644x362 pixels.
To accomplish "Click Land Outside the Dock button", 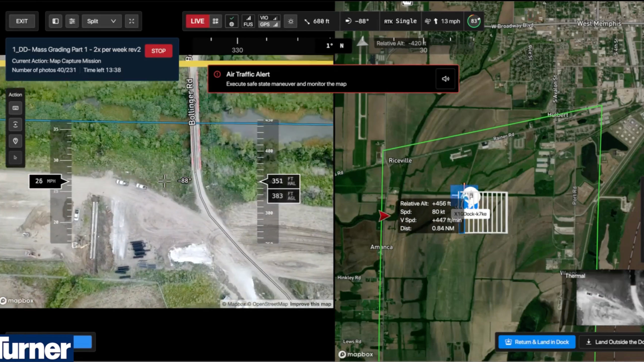I will 612,342.
